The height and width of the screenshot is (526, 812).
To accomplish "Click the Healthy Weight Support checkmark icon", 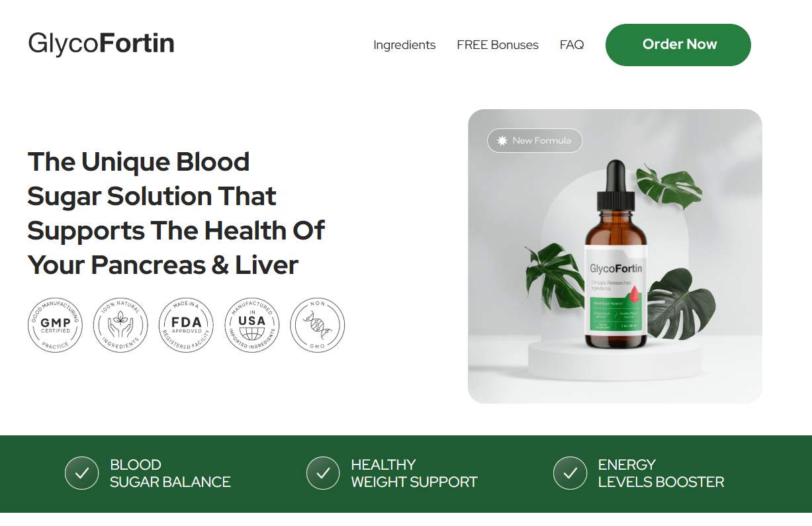I will (323, 473).
